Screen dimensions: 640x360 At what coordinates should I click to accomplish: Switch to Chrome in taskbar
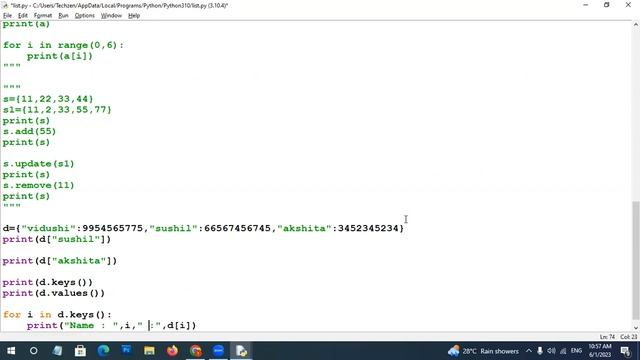[x=196, y=351]
